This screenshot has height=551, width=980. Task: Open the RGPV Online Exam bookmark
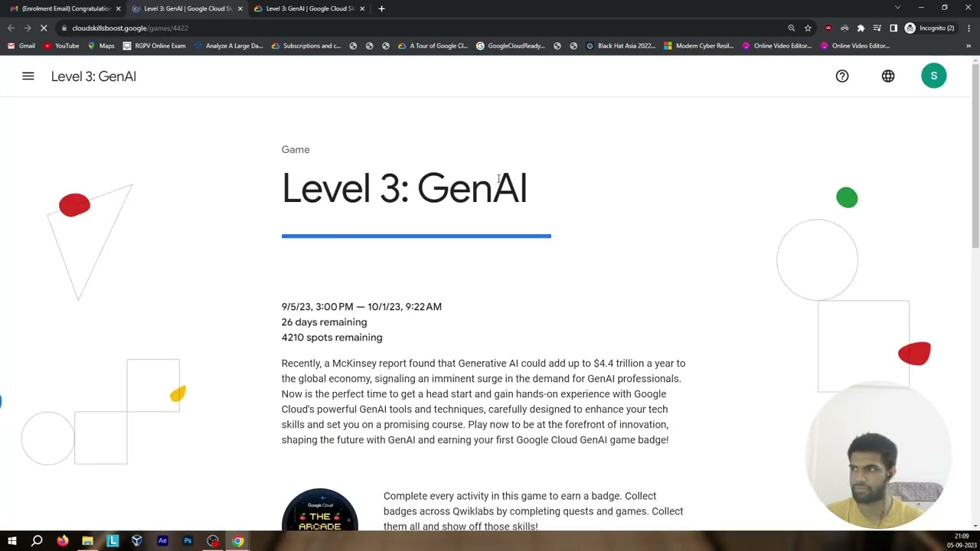(x=155, y=46)
